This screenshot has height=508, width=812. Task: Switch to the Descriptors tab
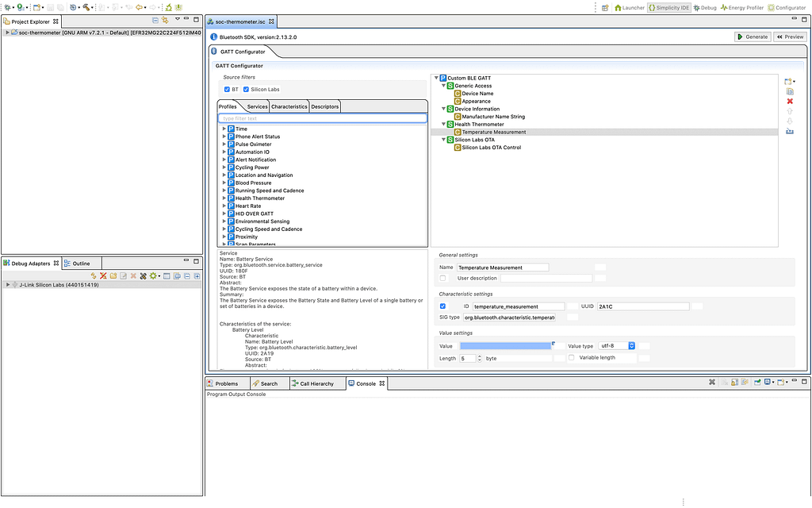coord(324,106)
